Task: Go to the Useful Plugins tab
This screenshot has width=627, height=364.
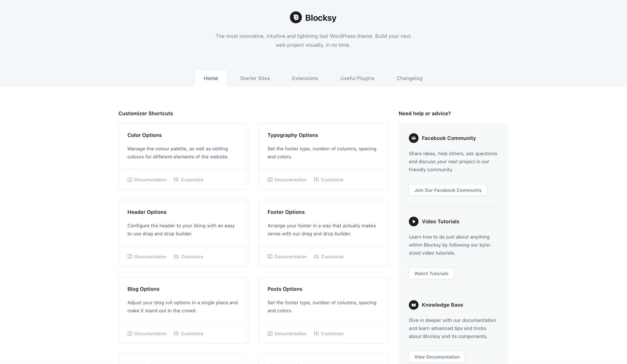Action: [x=357, y=78]
